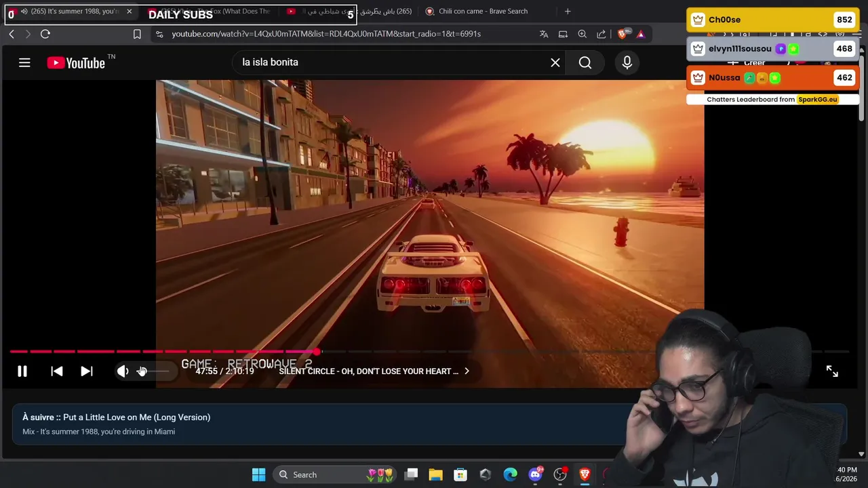Open the zoom magnifier in address bar

[582, 34]
